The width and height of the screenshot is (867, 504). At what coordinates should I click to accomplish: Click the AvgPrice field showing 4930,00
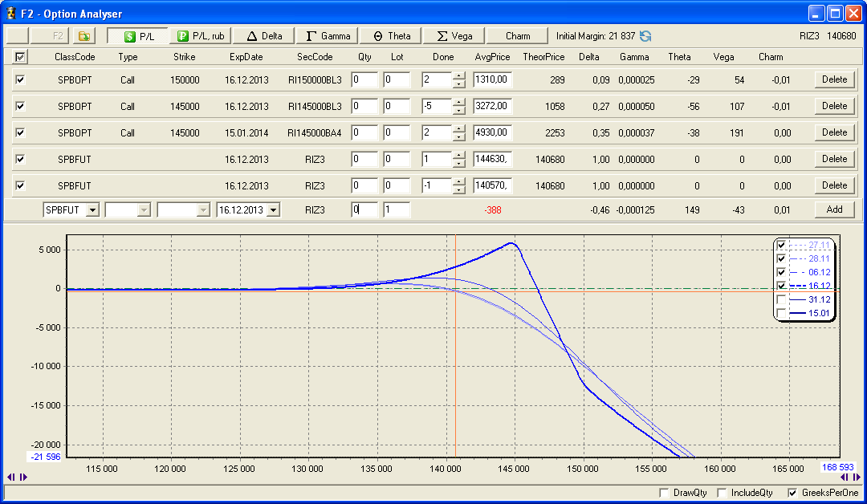[x=492, y=132]
